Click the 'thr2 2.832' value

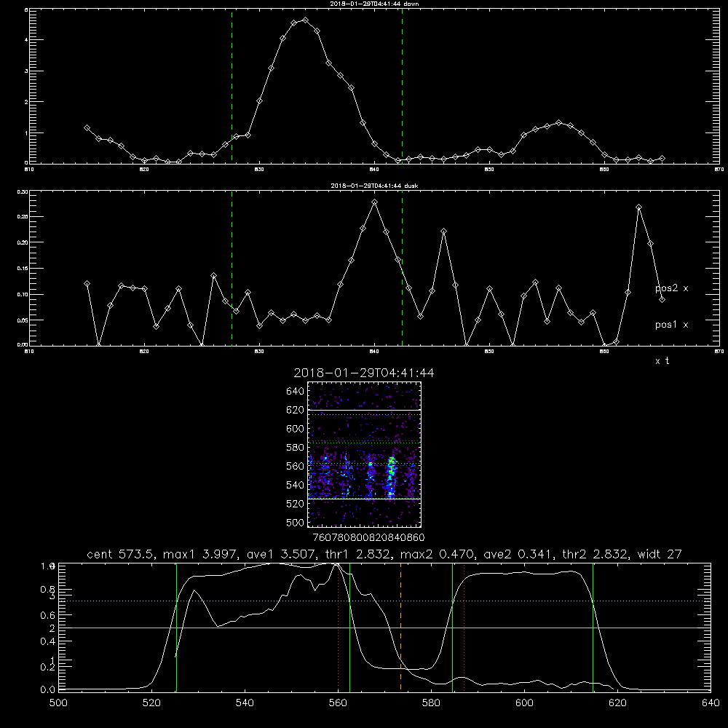596,554
